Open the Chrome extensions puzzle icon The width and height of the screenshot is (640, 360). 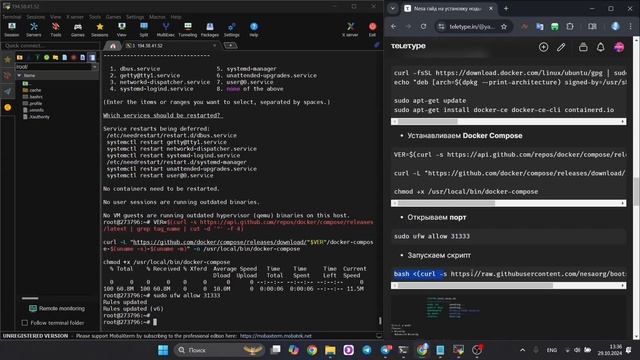tap(570, 27)
